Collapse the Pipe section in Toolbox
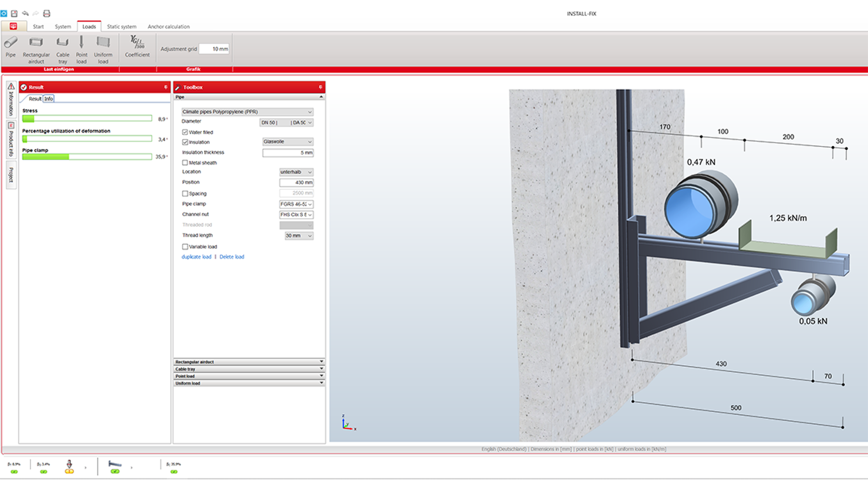Screen dimensions: 868x488 point(321,97)
